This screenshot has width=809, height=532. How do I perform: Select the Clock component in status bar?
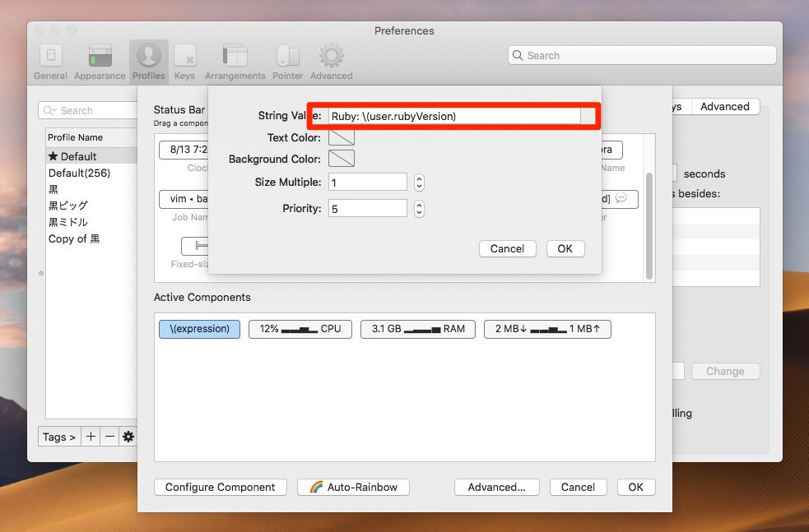184,150
